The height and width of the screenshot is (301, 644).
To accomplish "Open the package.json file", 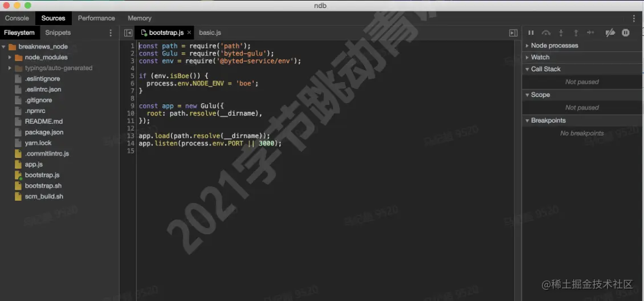I will click(44, 132).
